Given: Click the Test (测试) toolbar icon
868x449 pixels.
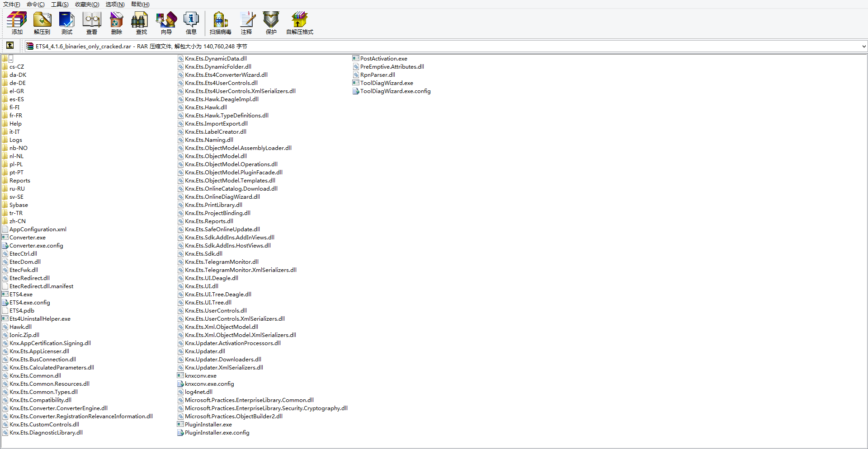Looking at the screenshot, I should click(x=67, y=23).
